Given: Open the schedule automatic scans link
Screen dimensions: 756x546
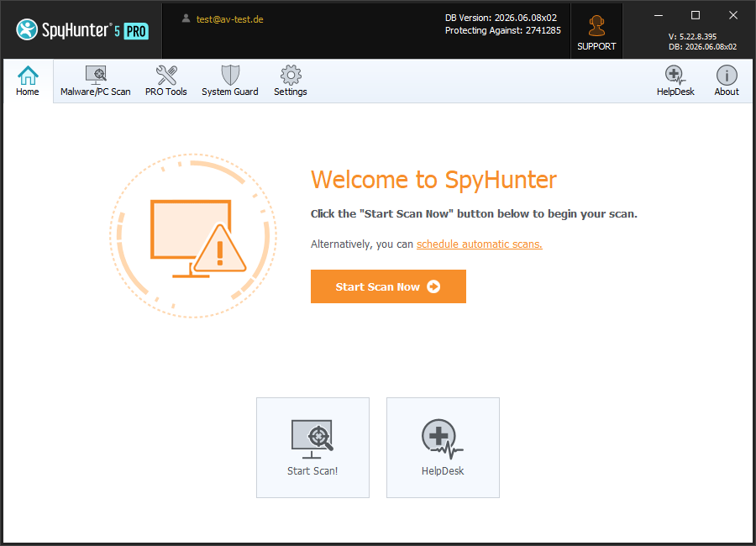Looking at the screenshot, I should click(x=480, y=244).
